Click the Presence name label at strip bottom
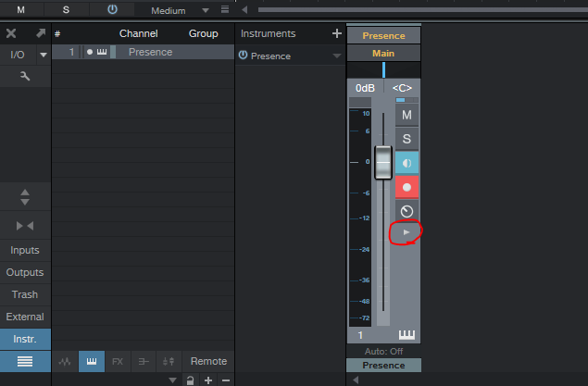The height and width of the screenshot is (386, 588). [383, 366]
